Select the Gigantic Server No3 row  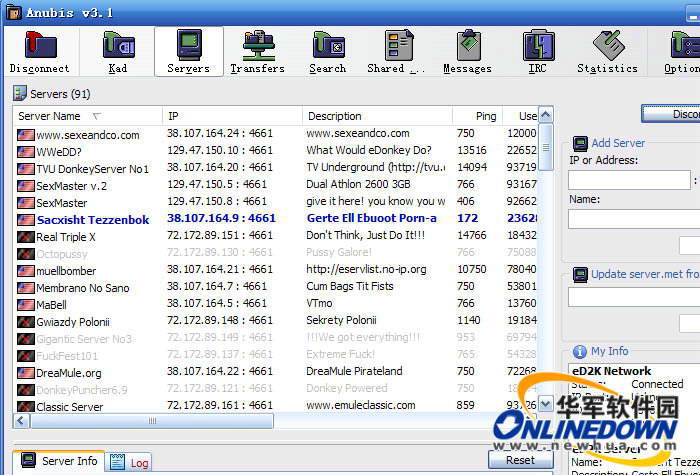[277, 339]
